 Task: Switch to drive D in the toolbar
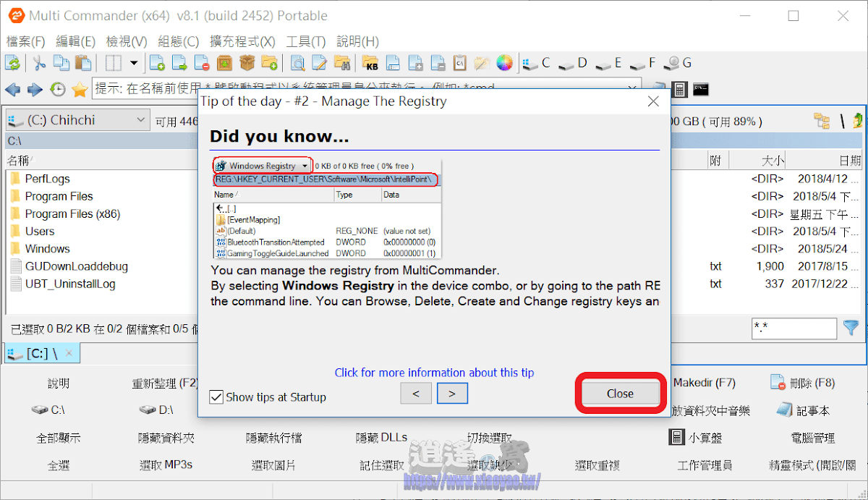point(573,63)
